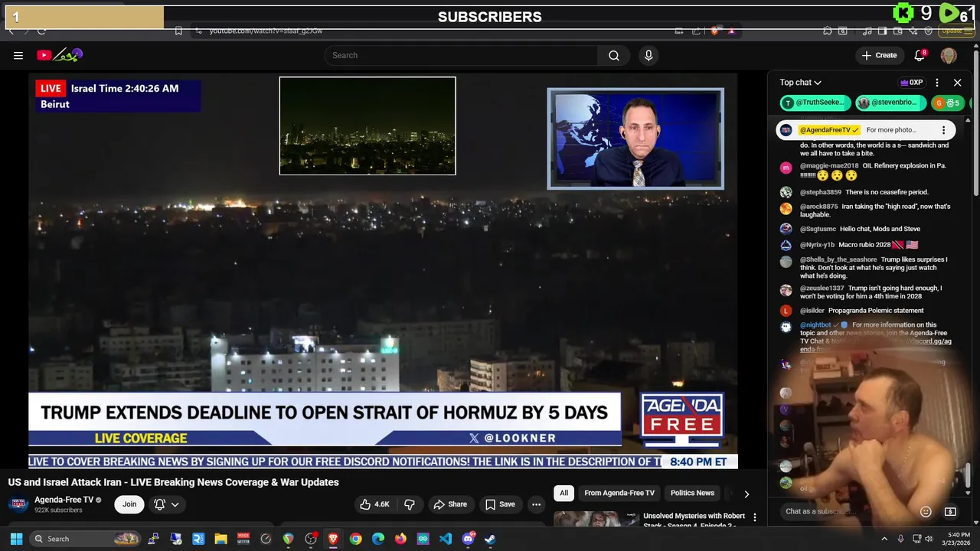Open the Brave VPN shield icon

(928, 31)
